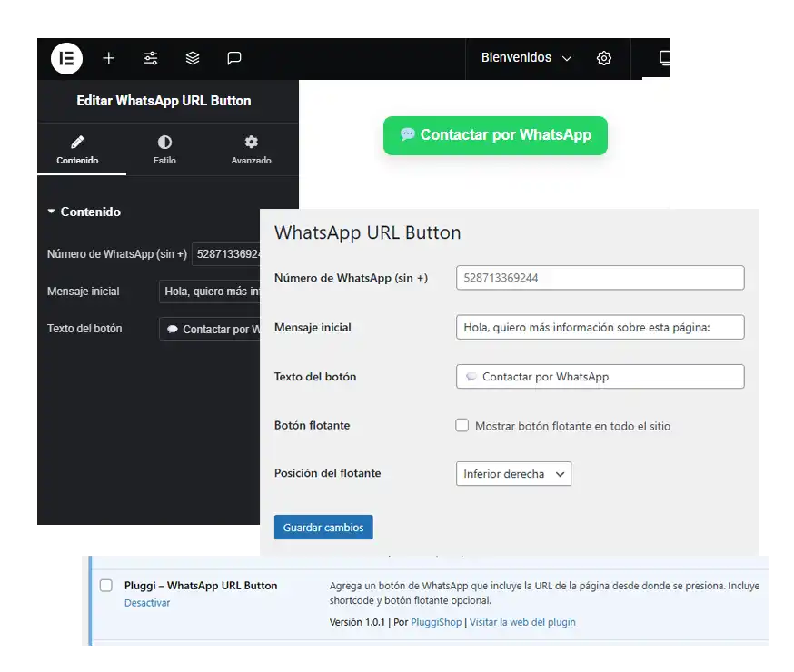This screenshot has width=794, height=672.
Task: Focus Mensaje inicial settings field
Action: (x=600, y=328)
